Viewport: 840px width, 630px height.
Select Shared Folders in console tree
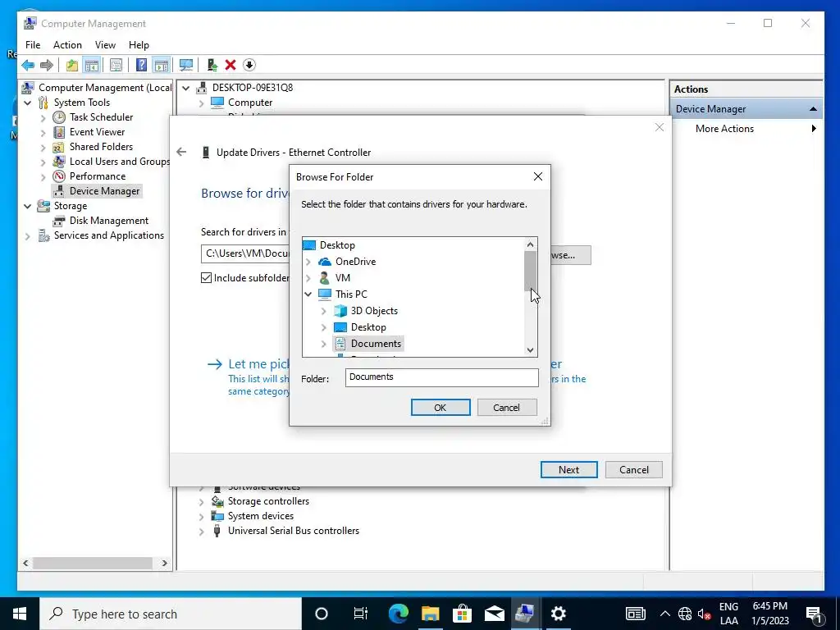(x=101, y=147)
